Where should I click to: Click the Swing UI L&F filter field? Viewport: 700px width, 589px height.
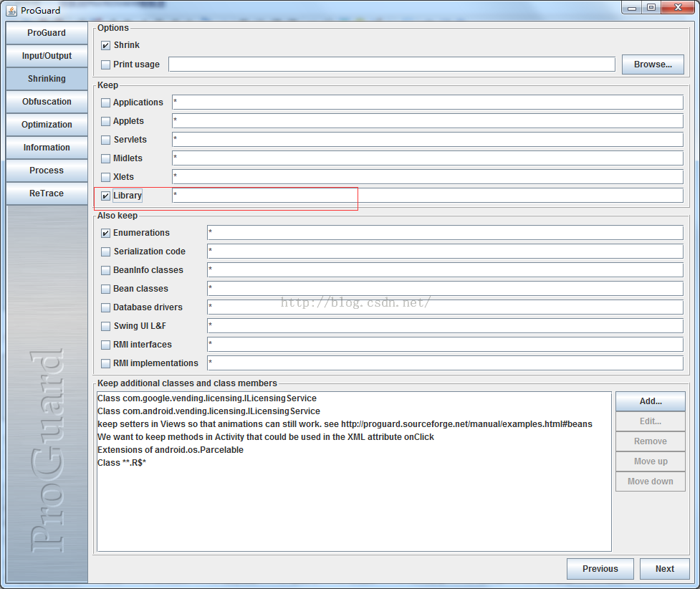(445, 326)
